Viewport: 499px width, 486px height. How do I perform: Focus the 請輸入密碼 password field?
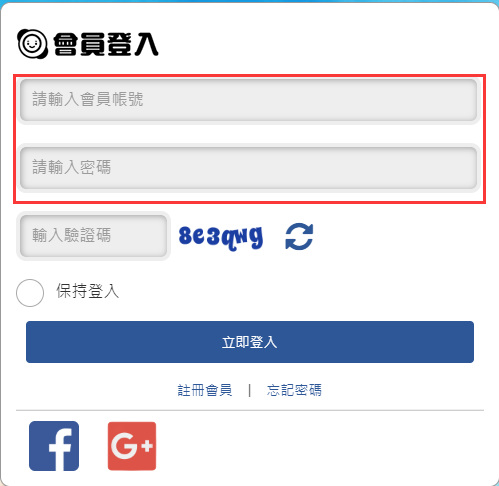point(248,168)
